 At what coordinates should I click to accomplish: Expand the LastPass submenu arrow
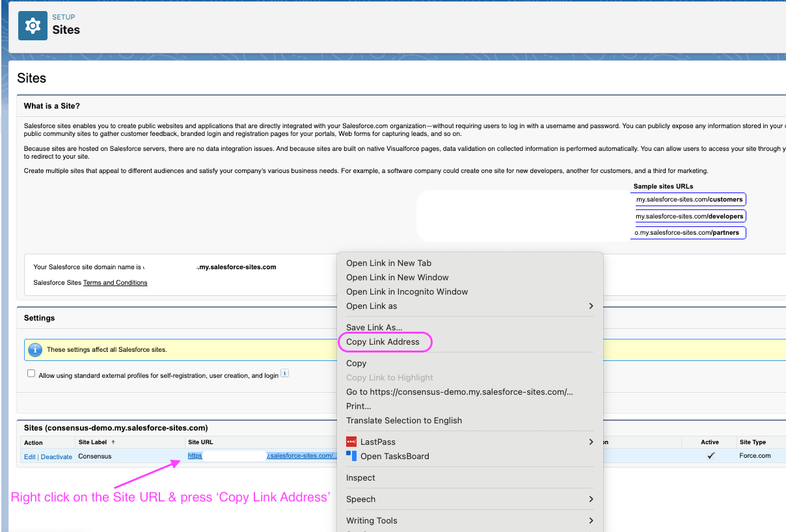591,442
